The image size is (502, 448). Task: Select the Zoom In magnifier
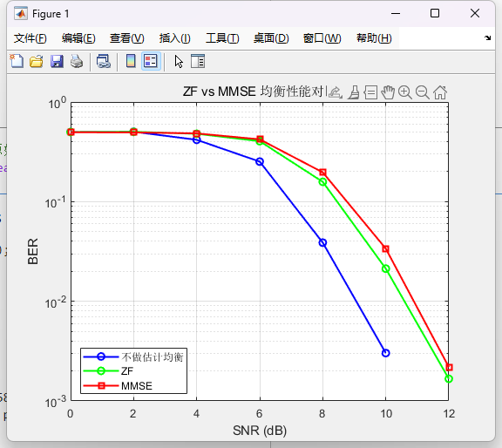pyautogui.click(x=405, y=92)
